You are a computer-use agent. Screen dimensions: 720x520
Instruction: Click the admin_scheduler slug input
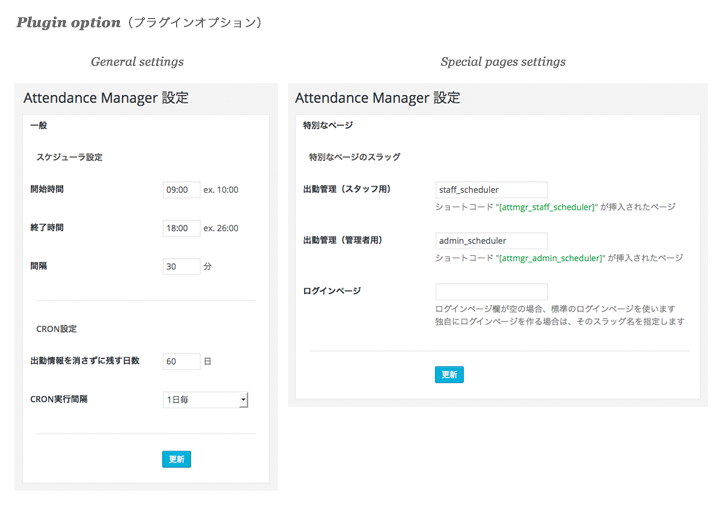491,241
